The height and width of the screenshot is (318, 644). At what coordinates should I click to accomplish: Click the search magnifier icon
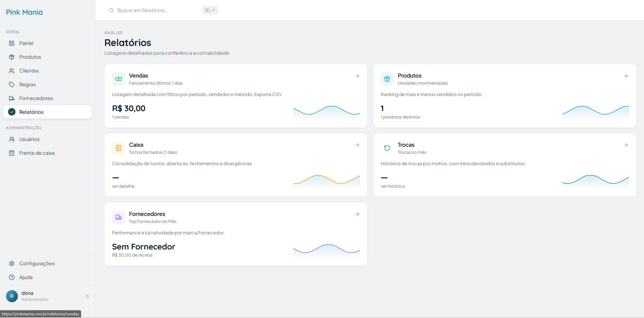click(112, 10)
